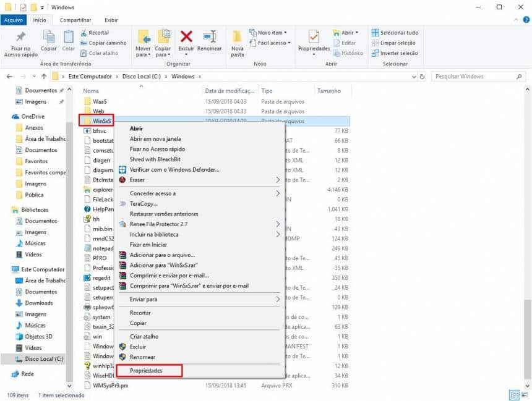The height and width of the screenshot is (401, 532).
Task: Switch to large icons view in status bar
Action: pos(525,395)
